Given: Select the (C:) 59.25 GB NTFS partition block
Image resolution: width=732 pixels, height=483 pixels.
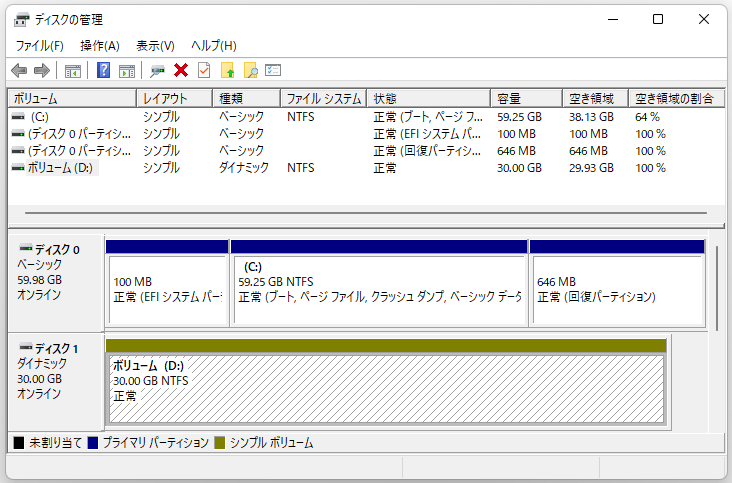Looking at the screenshot, I should (x=379, y=283).
